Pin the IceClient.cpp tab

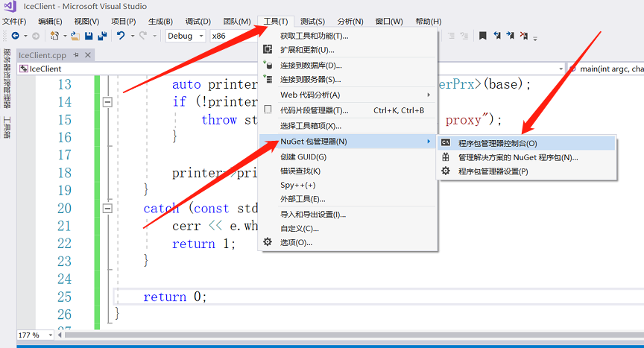(x=76, y=55)
